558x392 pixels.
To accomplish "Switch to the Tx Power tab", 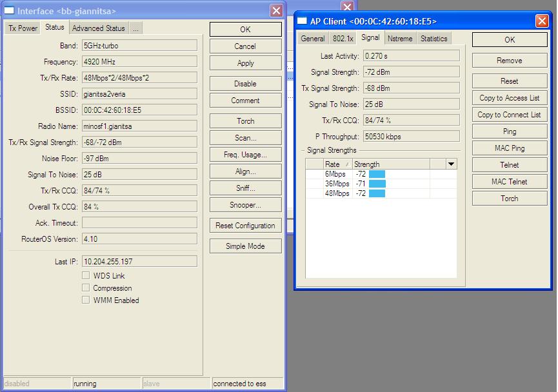I will [x=23, y=28].
